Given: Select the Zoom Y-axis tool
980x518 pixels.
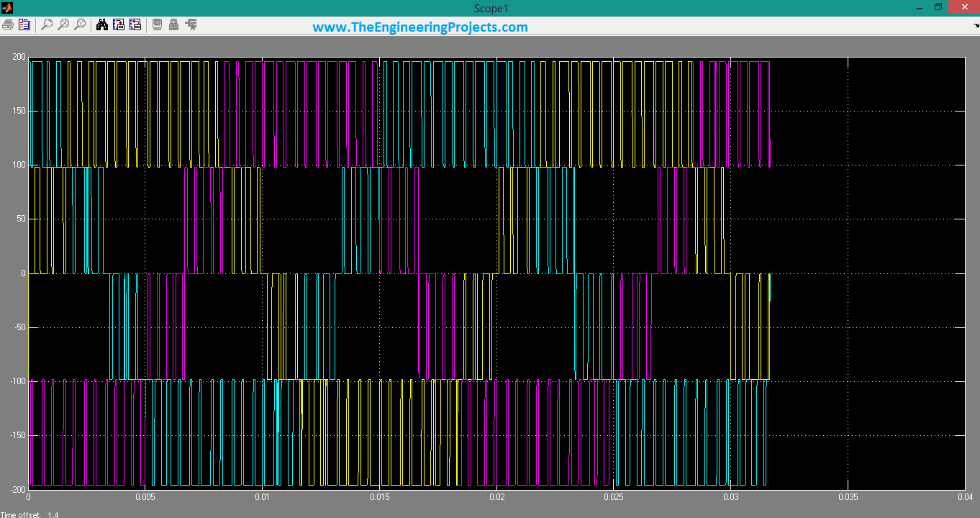Looking at the screenshot, I should tap(80, 24).
